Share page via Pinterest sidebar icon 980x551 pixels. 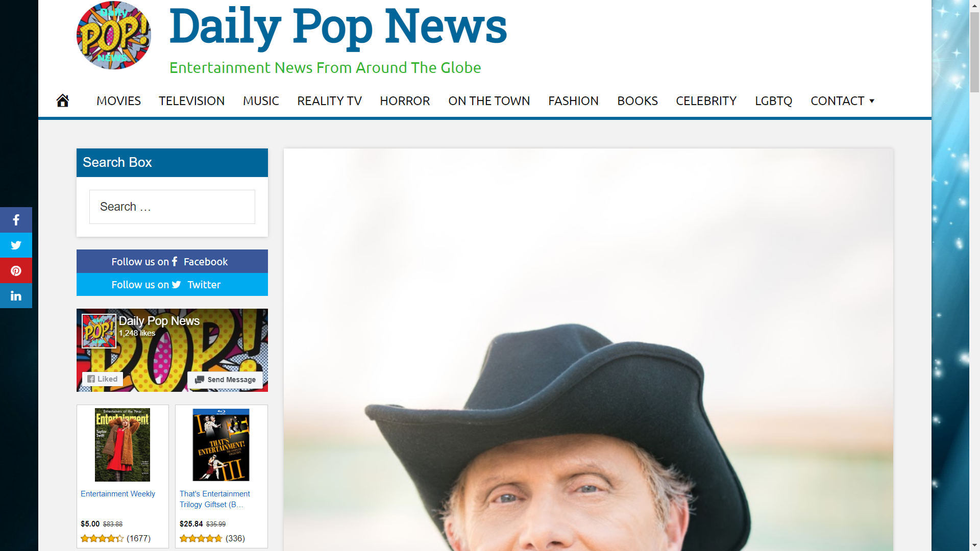tap(16, 270)
